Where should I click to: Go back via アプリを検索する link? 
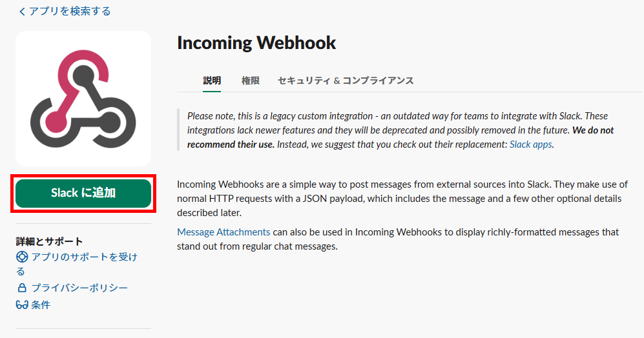click(70, 12)
